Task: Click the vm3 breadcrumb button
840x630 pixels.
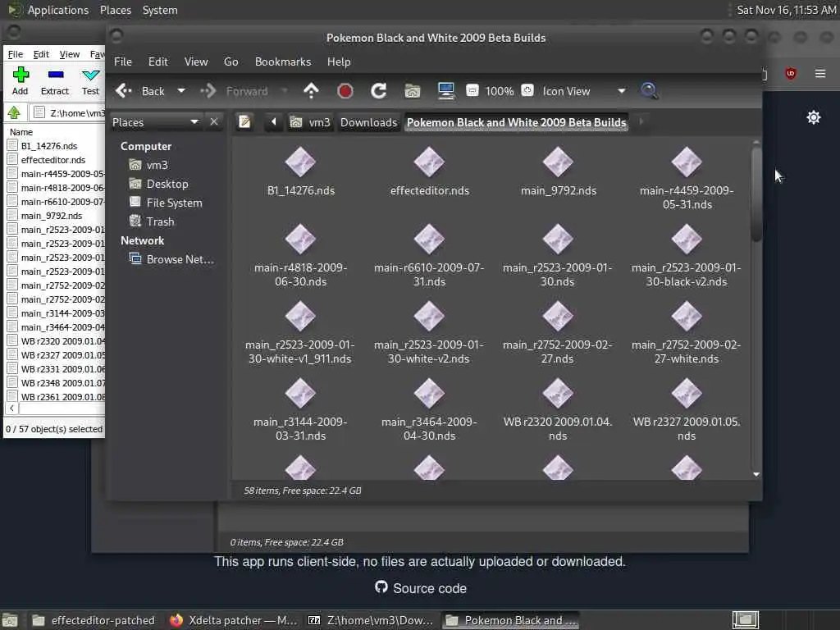Action: [x=310, y=122]
